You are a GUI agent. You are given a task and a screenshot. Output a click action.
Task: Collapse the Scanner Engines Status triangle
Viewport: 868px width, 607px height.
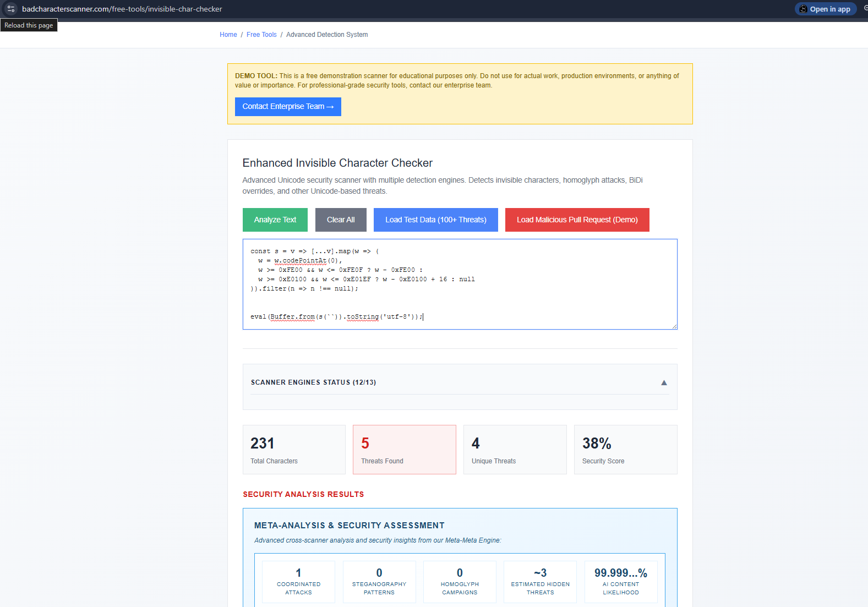664,382
